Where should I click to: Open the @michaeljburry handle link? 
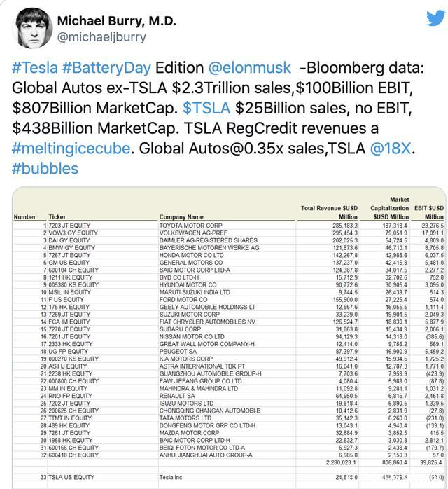click(101, 37)
